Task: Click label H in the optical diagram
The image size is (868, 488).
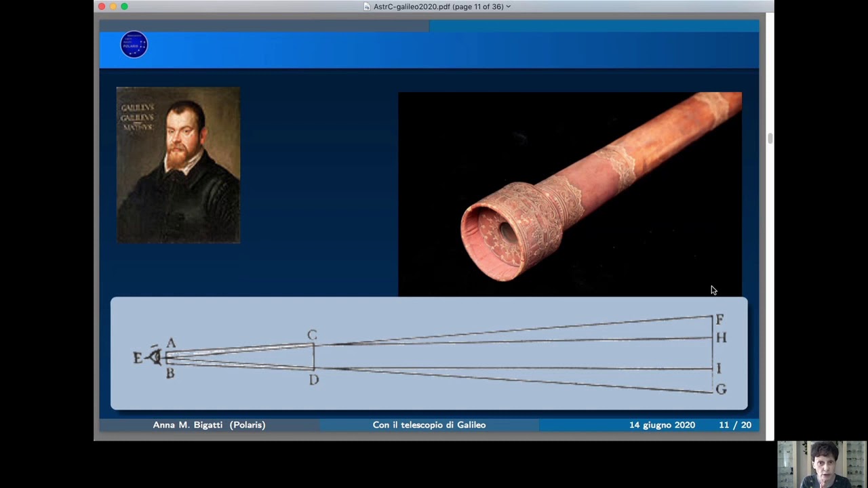Action: pos(721,338)
